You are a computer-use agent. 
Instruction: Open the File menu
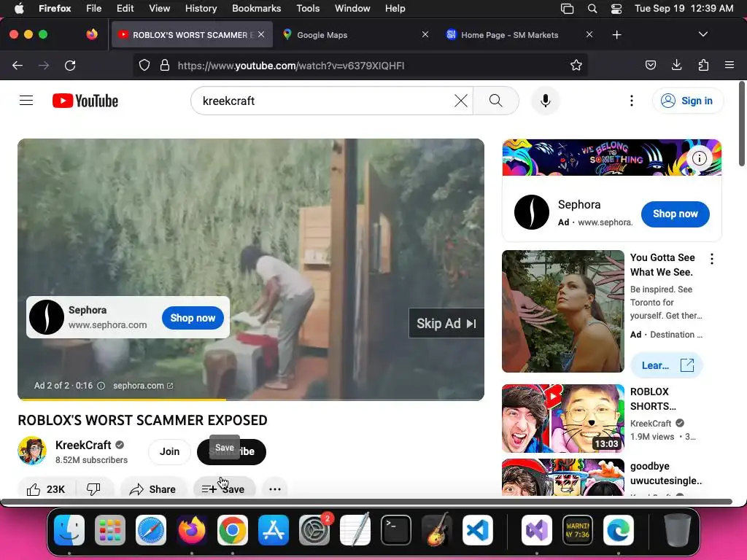click(93, 8)
